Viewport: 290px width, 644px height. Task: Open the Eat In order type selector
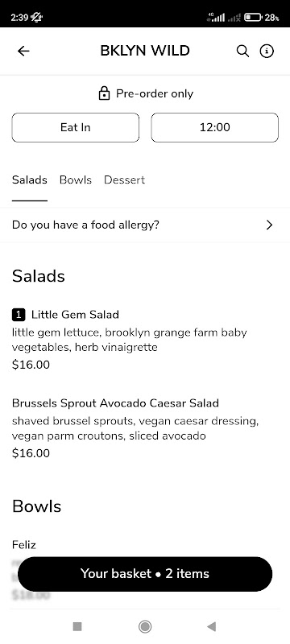[x=76, y=127]
